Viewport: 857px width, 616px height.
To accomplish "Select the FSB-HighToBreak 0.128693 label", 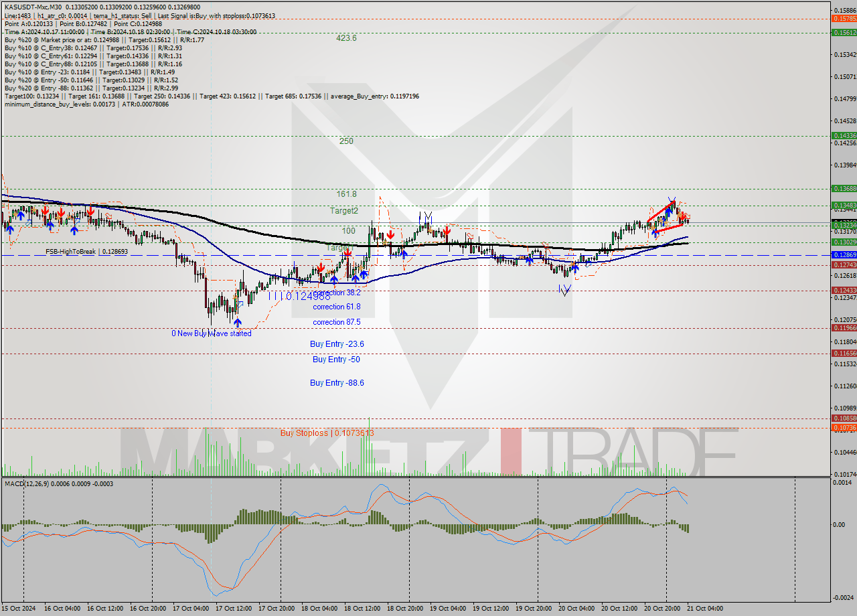I will tap(86, 252).
